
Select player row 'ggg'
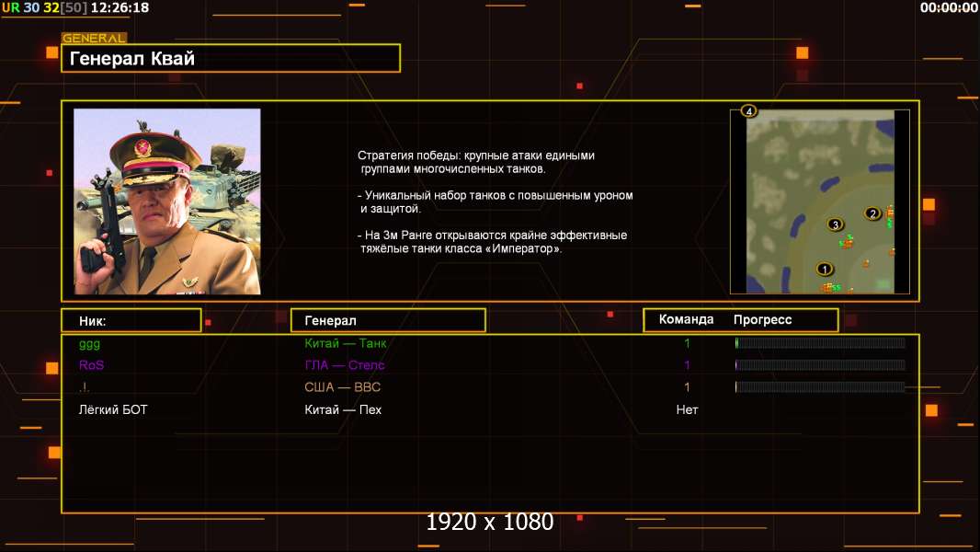pos(490,343)
